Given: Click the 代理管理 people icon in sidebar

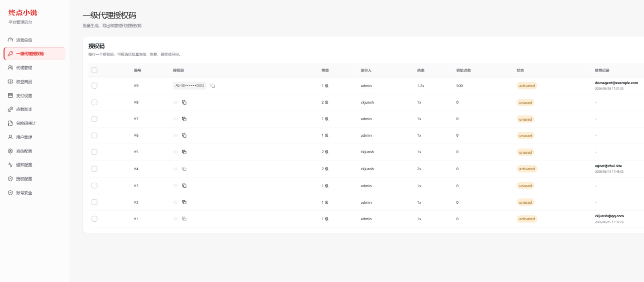Looking at the screenshot, I should tap(10, 67).
